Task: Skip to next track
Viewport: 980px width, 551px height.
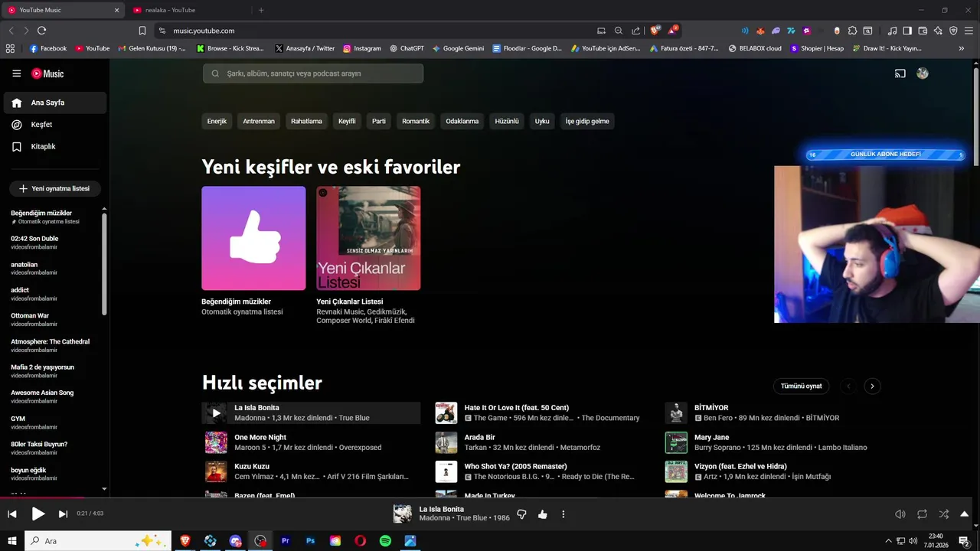Action: pos(63,514)
